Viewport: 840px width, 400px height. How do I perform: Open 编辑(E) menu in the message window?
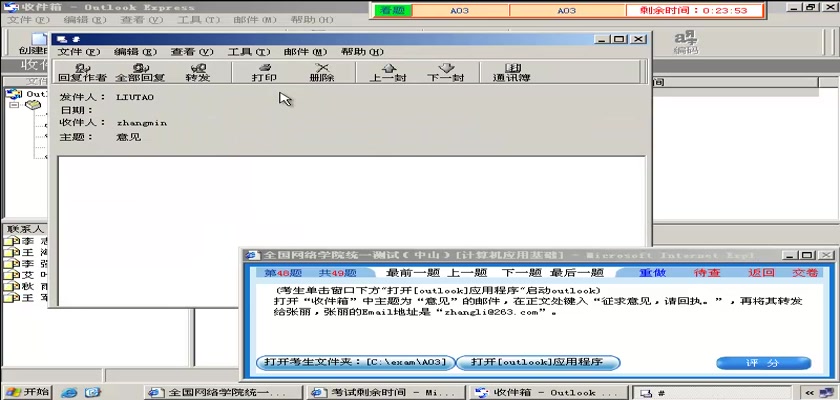[135, 52]
